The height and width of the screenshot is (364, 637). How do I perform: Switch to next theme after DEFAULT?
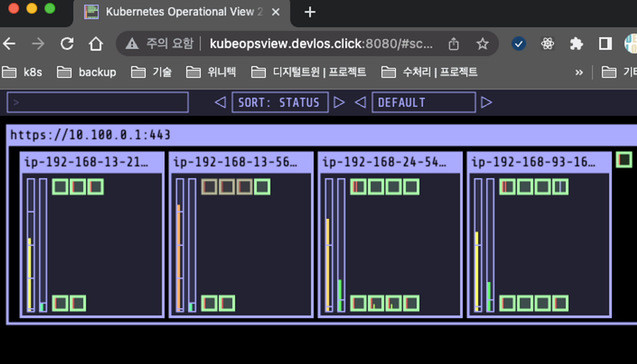[x=486, y=102]
